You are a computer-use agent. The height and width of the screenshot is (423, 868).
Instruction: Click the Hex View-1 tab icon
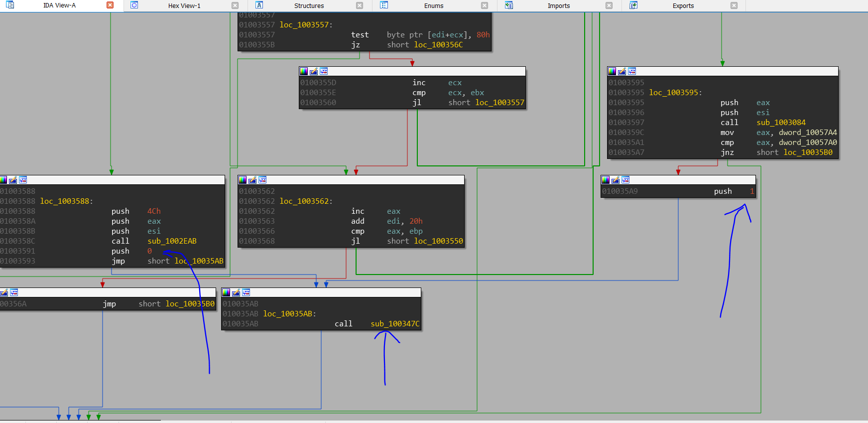pos(134,5)
